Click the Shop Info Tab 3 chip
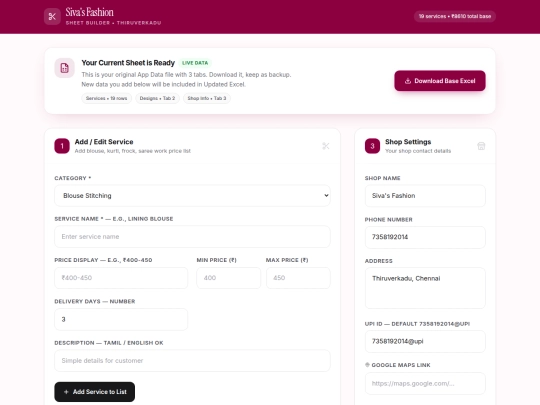 click(x=207, y=98)
